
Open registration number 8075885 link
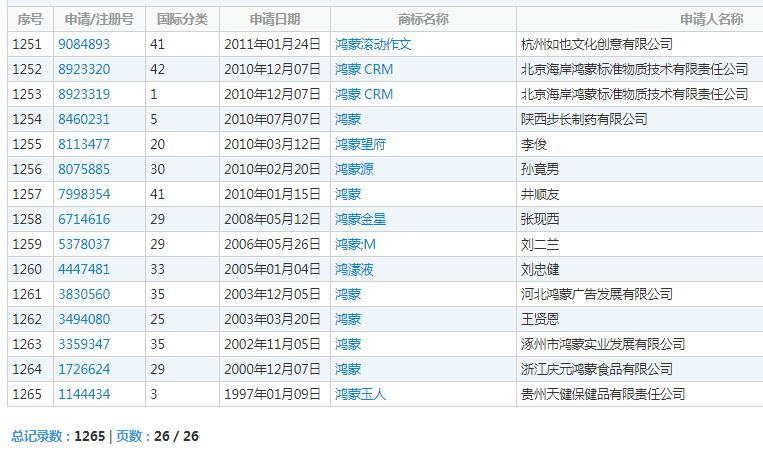click(84, 169)
